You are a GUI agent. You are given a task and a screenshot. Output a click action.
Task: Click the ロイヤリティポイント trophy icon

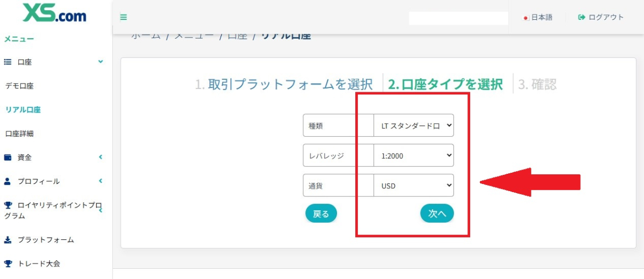(8, 205)
